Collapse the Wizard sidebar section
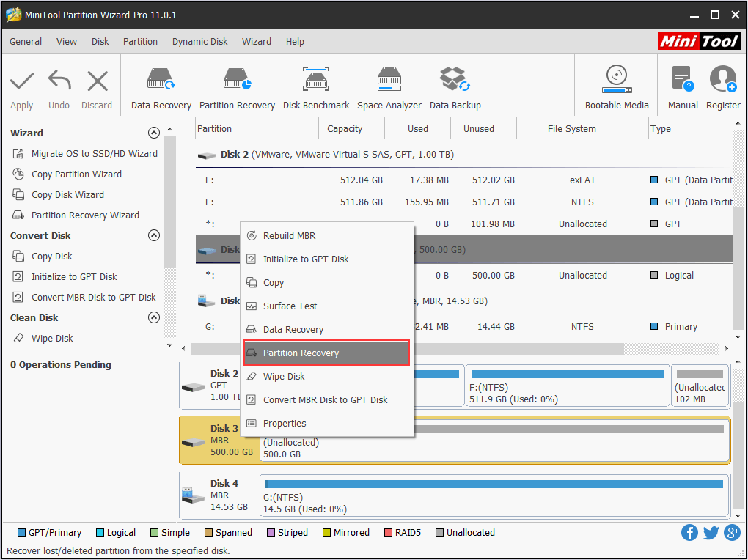748x560 pixels. click(153, 133)
